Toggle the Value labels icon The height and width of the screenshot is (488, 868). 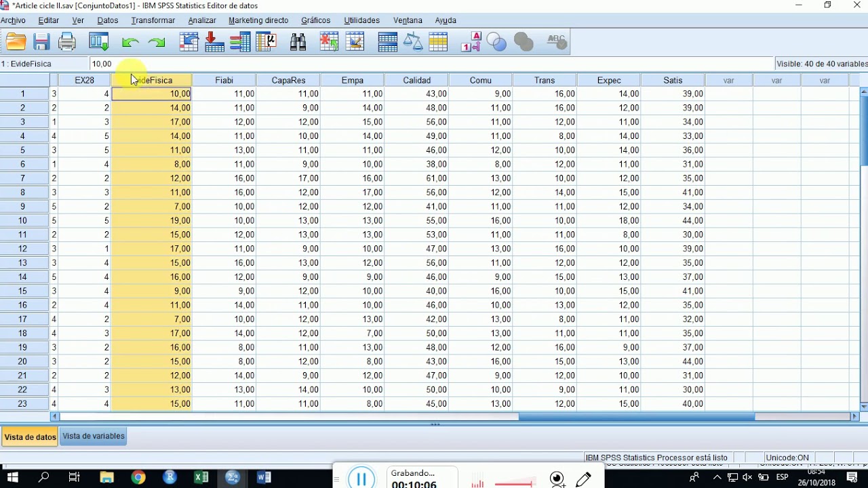click(471, 42)
